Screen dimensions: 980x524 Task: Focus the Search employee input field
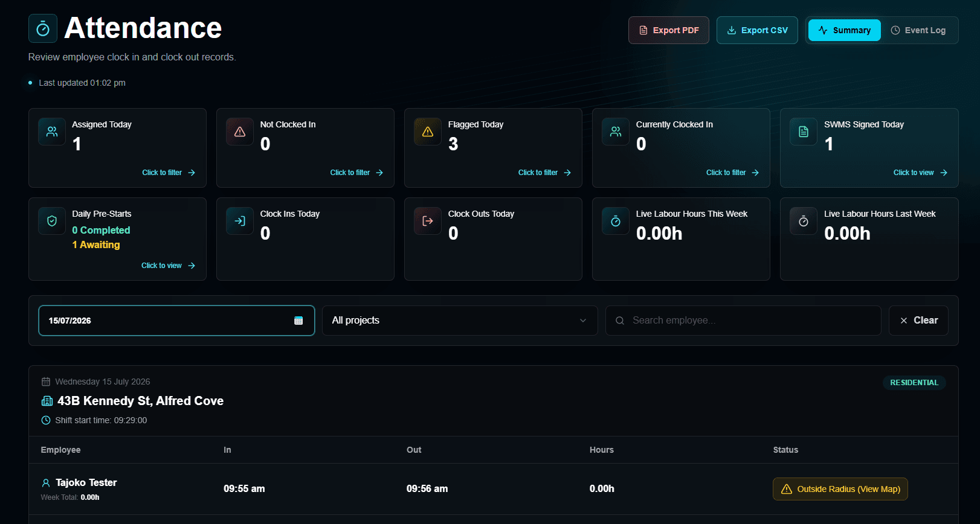click(743, 321)
